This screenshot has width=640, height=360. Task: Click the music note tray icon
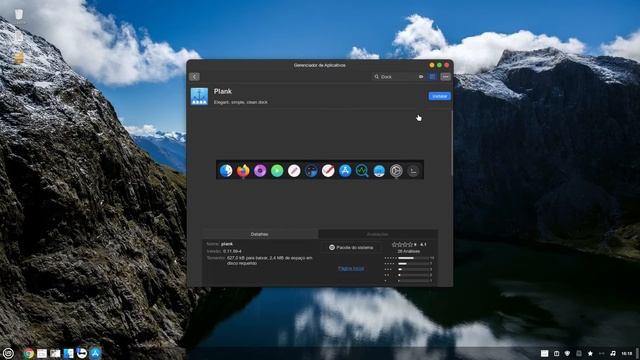tap(613, 353)
